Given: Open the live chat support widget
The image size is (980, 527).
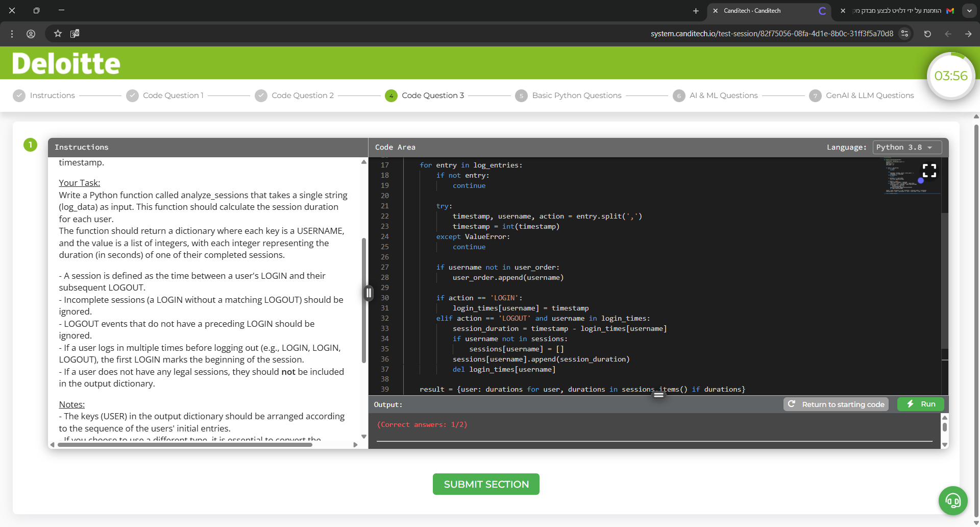Looking at the screenshot, I should point(952,501).
